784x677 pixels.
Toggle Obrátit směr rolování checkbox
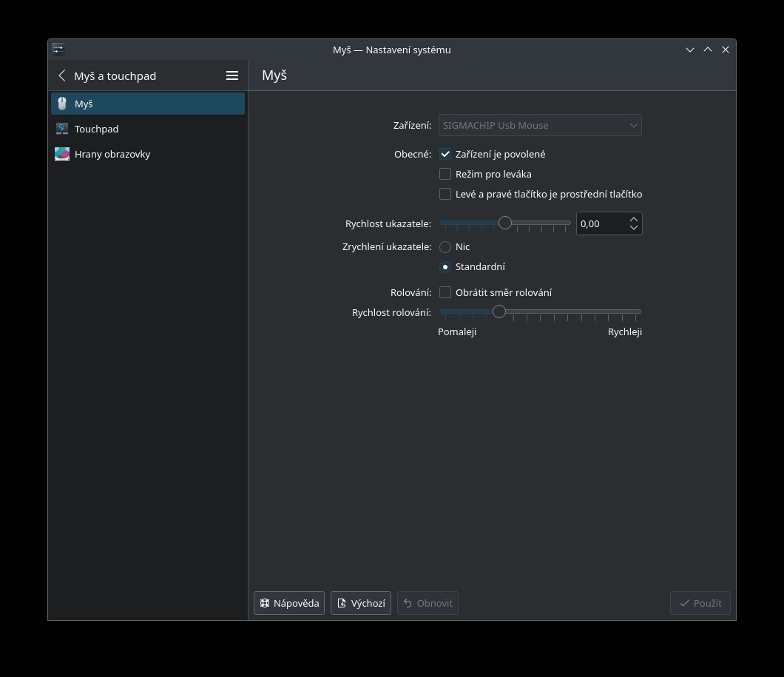pos(445,292)
